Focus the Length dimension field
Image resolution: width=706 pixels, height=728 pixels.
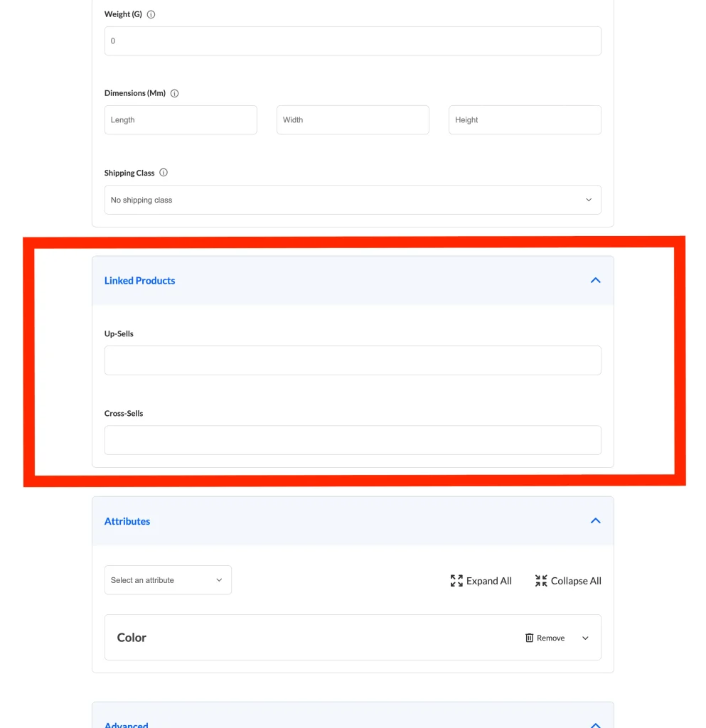[181, 120]
